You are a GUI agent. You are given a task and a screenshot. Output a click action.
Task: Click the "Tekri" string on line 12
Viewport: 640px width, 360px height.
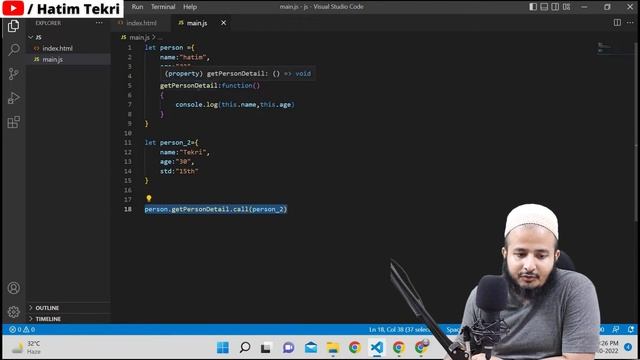point(193,152)
